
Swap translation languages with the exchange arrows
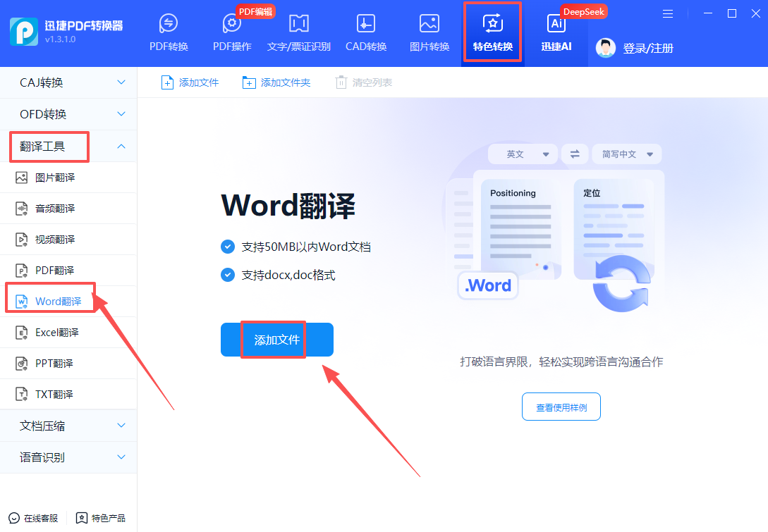click(x=575, y=154)
